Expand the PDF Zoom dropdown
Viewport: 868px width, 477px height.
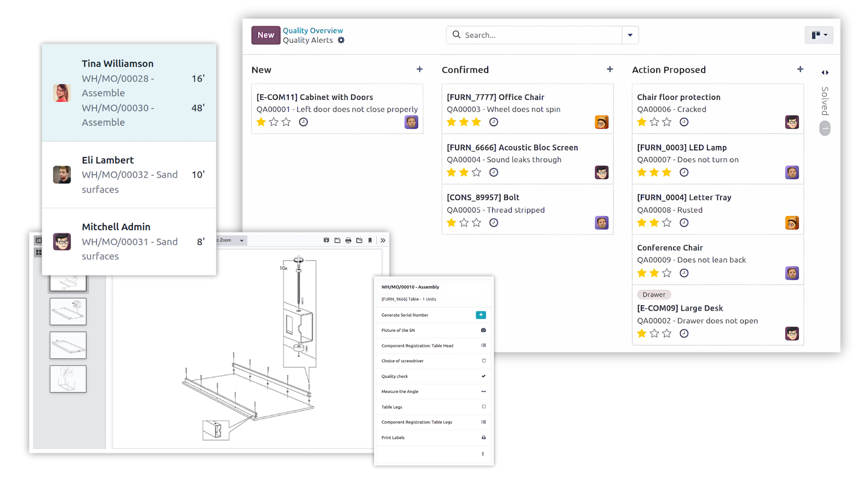[241, 240]
